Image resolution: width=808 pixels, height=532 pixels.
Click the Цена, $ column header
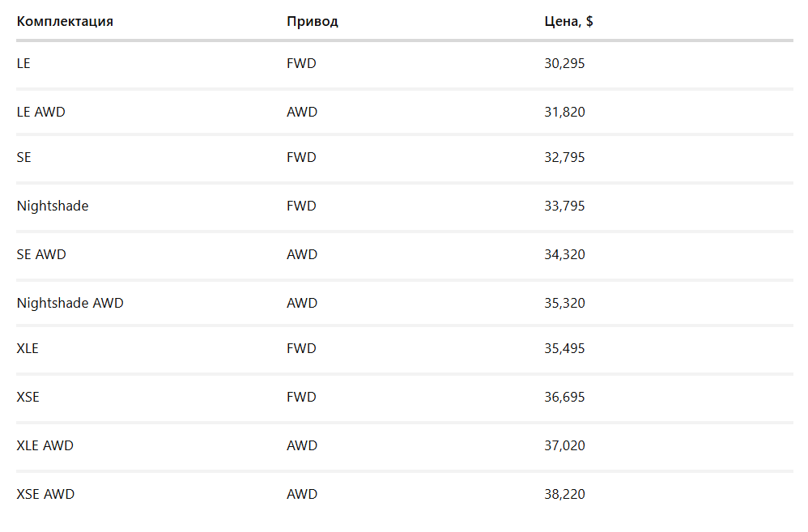pyautogui.click(x=568, y=21)
